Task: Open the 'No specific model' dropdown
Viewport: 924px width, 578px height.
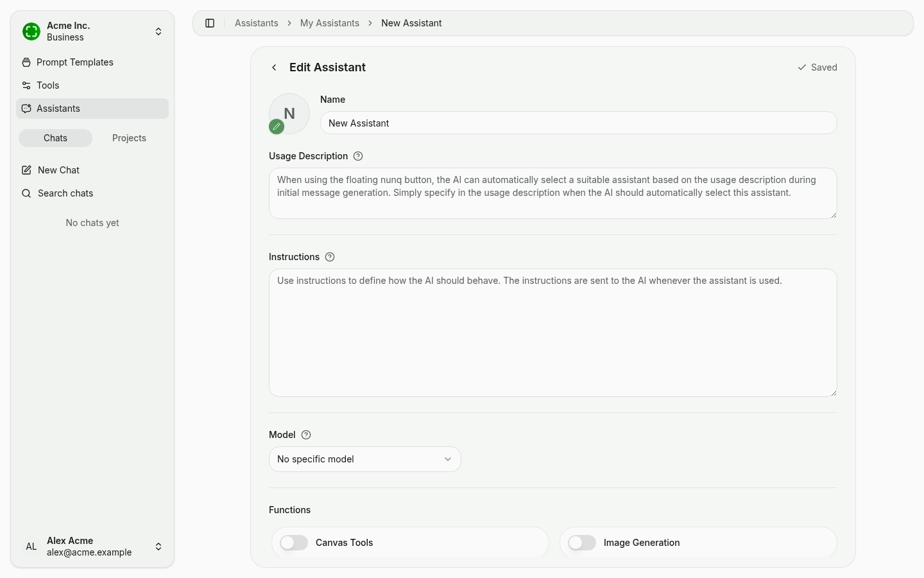Action: [365, 459]
